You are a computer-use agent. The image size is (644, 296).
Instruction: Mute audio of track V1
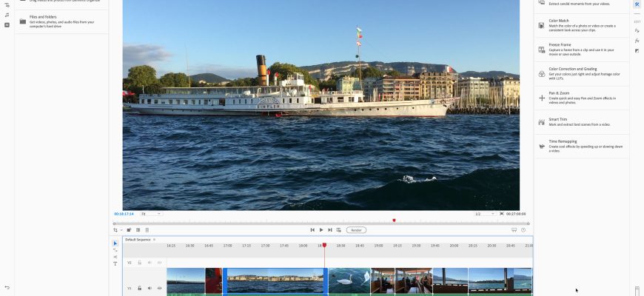tap(150, 288)
